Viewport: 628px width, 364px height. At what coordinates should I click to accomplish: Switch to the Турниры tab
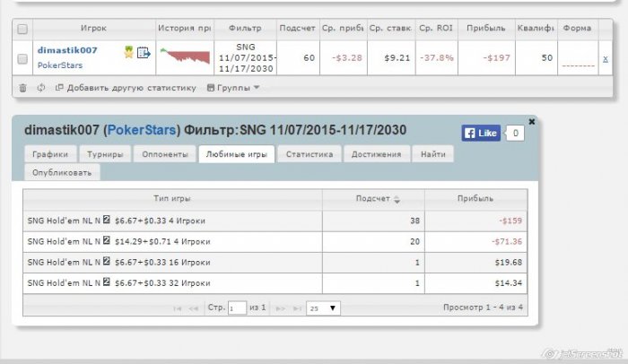tap(105, 154)
